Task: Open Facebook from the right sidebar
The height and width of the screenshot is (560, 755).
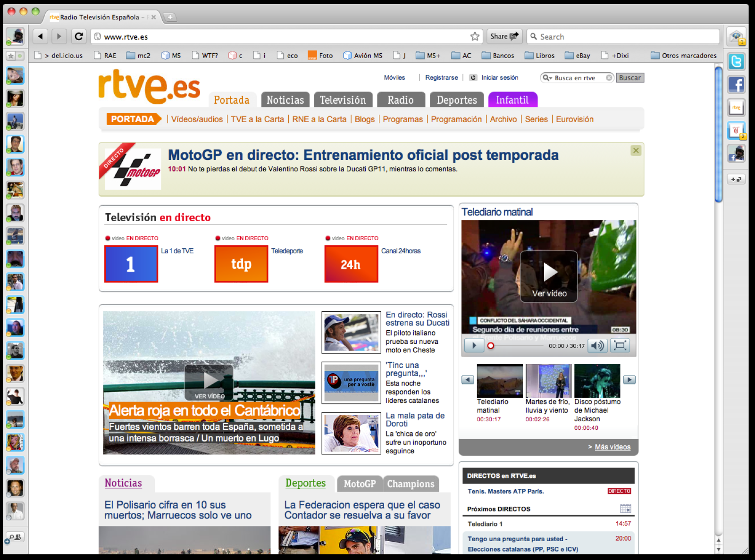Action: pos(736,85)
